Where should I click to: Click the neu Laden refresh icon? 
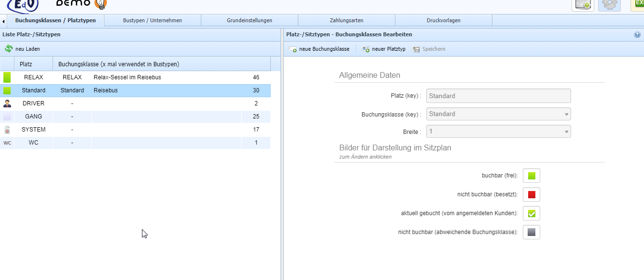coord(8,49)
